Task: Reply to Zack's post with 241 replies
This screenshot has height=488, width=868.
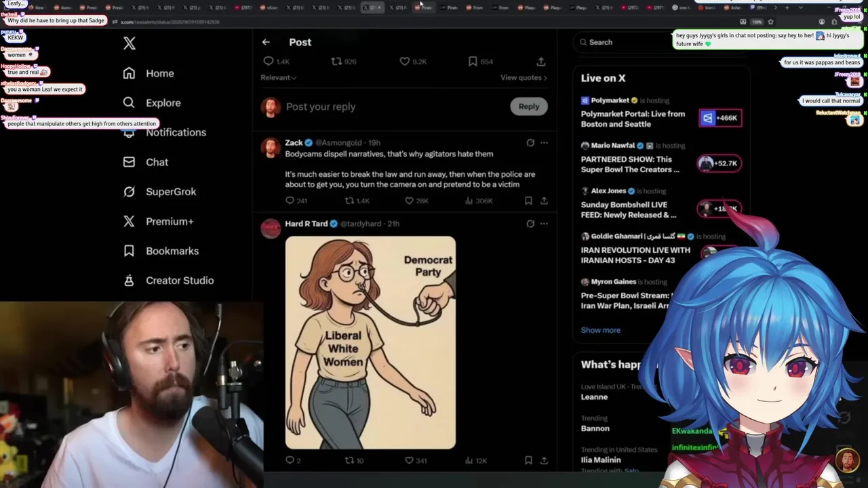Action: (x=290, y=201)
